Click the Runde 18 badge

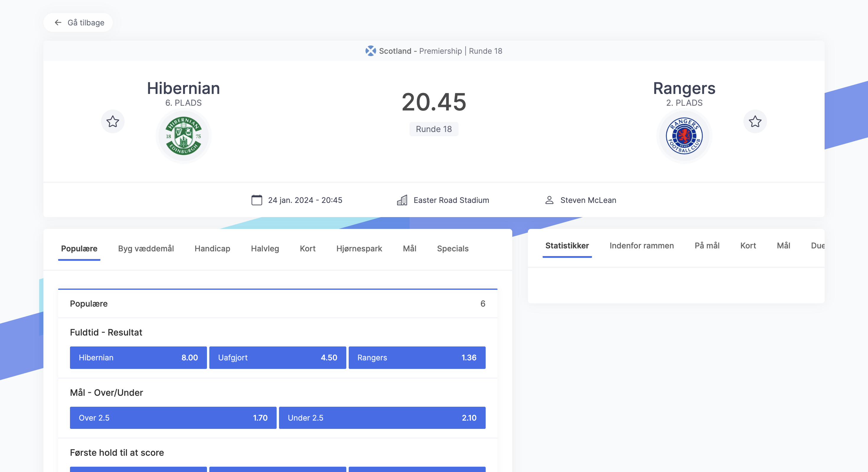(433, 129)
